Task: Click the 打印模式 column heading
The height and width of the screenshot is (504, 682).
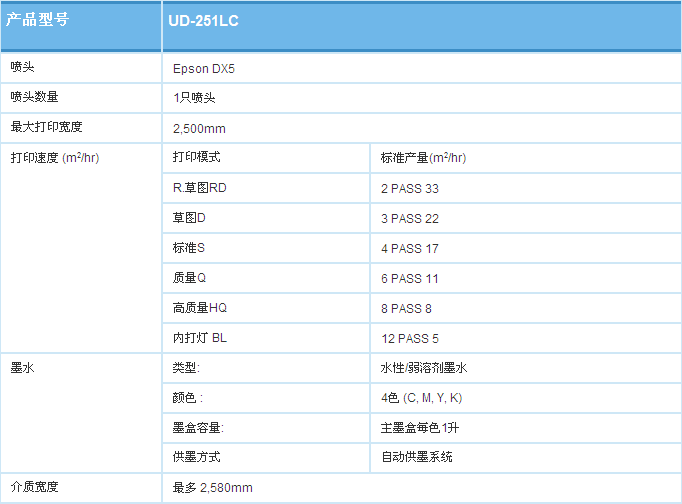Action: 196,158
